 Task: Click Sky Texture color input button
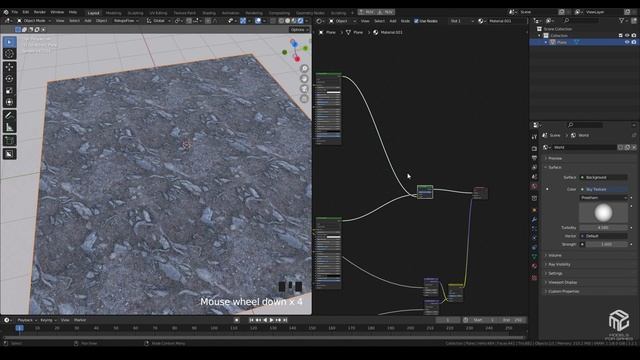tap(604, 189)
